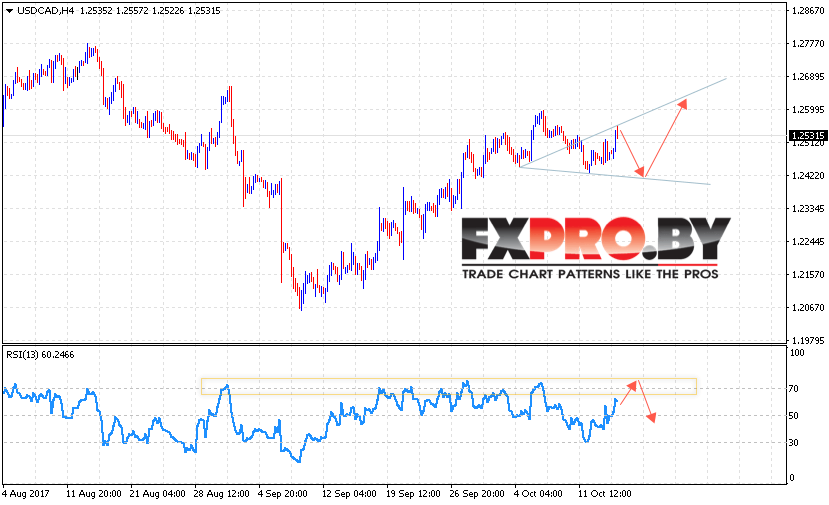Click the 19 Sep 12:00 time label
Screen dimensions: 829x505
pos(413,493)
